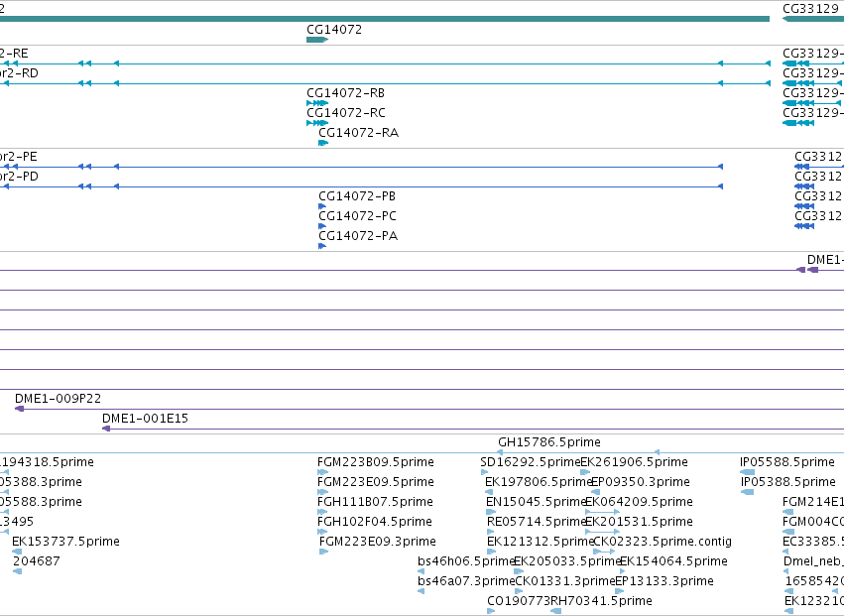The width and height of the screenshot is (844, 616).
Task: Select the EC33385 EST label
Action: (x=813, y=542)
